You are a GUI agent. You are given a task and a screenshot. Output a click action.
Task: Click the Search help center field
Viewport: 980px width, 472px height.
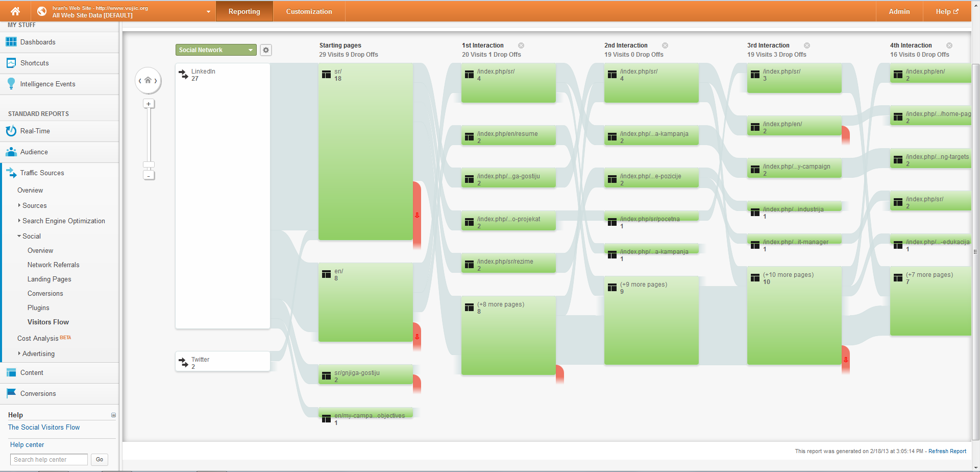pyautogui.click(x=49, y=460)
